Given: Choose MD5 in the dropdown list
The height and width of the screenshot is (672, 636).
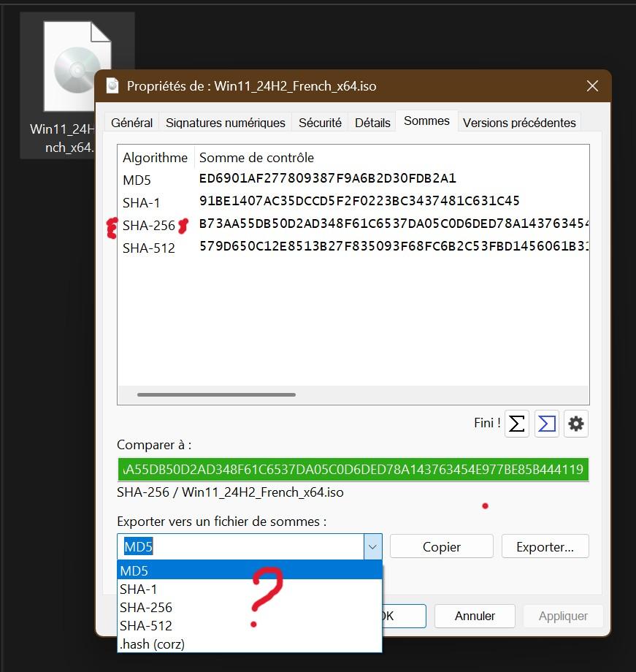Looking at the screenshot, I should (x=250, y=570).
